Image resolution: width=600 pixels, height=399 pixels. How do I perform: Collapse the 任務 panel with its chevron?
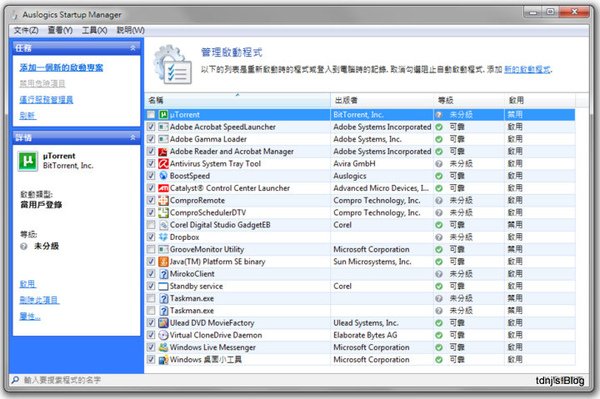[133, 48]
